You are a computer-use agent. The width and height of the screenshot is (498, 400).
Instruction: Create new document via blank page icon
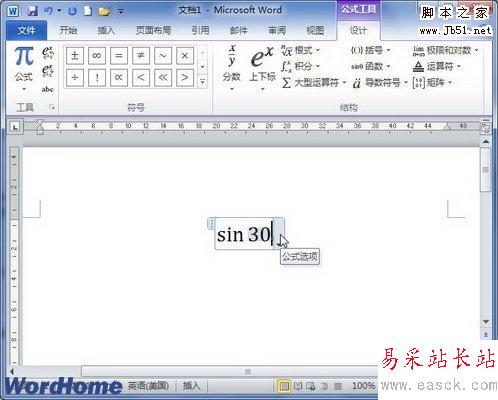point(87,11)
